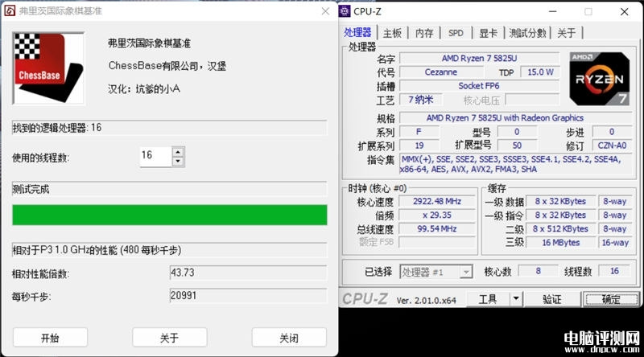Open the SPD tab
Screen dimensions: 644x357
coord(456,33)
